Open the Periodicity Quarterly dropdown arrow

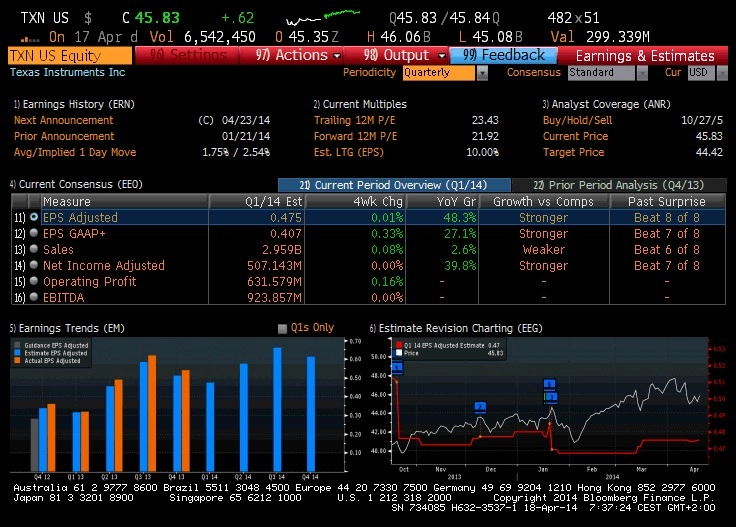pyautogui.click(x=483, y=73)
